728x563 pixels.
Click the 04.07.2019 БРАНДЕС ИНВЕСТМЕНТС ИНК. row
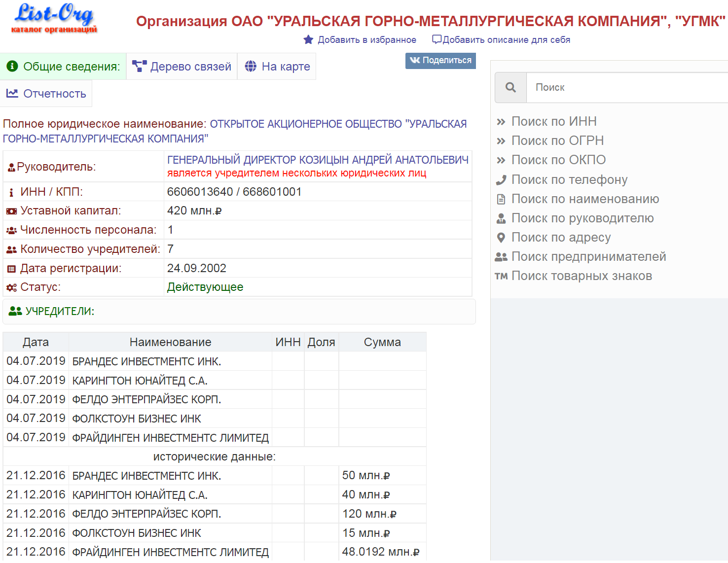215,361
